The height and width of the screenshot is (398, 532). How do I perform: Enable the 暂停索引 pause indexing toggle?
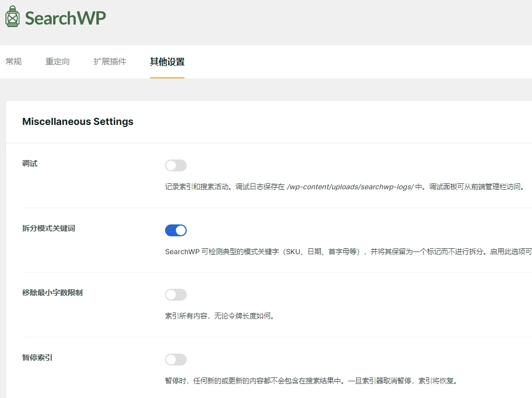pyautogui.click(x=175, y=359)
